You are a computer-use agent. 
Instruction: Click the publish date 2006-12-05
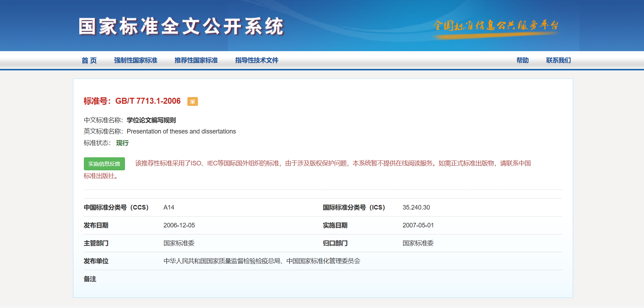coord(179,225)
